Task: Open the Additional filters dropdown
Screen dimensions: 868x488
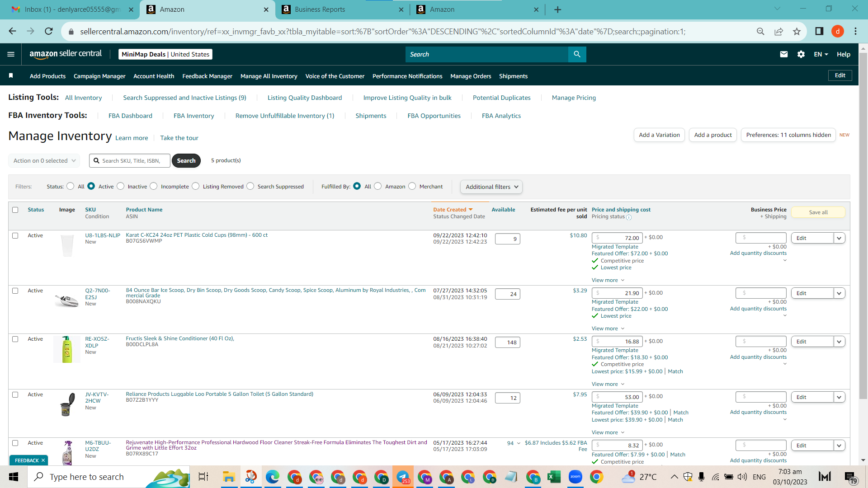Action: pos(491,187)
